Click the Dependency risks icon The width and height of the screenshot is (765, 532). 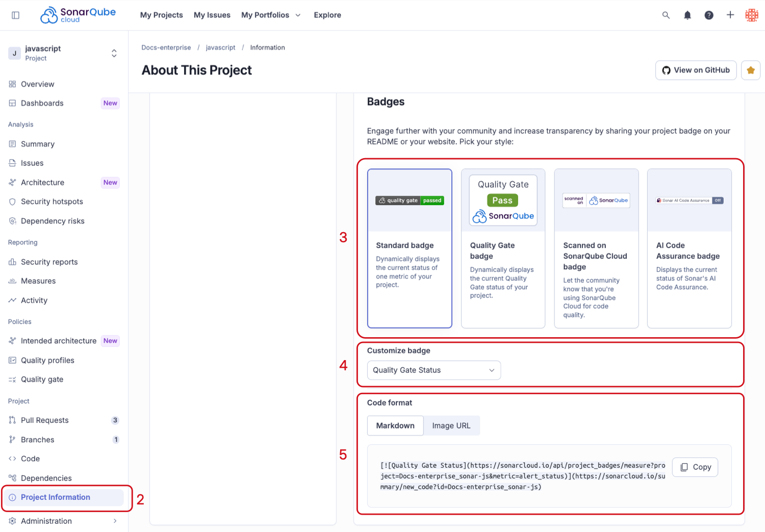tap(12, 221)
